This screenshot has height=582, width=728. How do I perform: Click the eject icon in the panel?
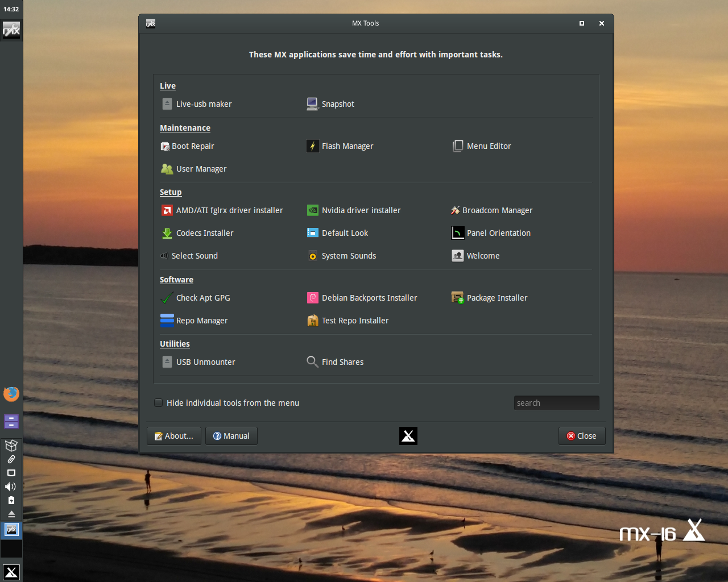[x=11, y=514]
